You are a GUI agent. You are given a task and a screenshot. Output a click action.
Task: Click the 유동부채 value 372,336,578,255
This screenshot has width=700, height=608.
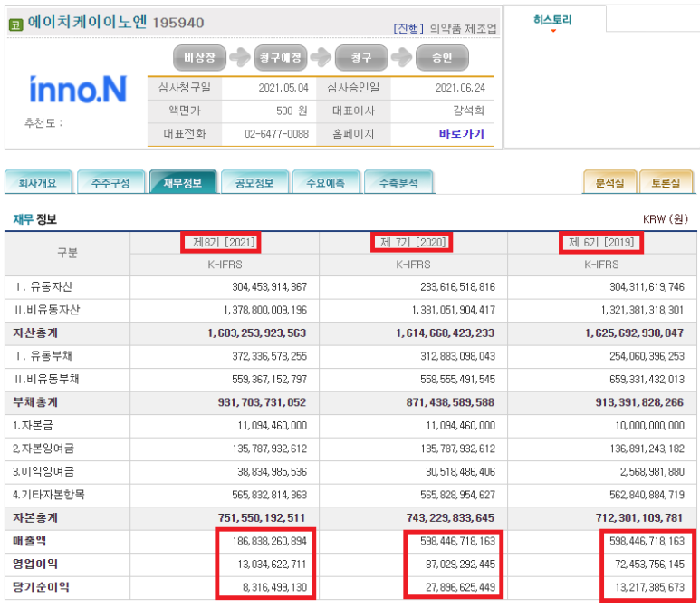270,356
